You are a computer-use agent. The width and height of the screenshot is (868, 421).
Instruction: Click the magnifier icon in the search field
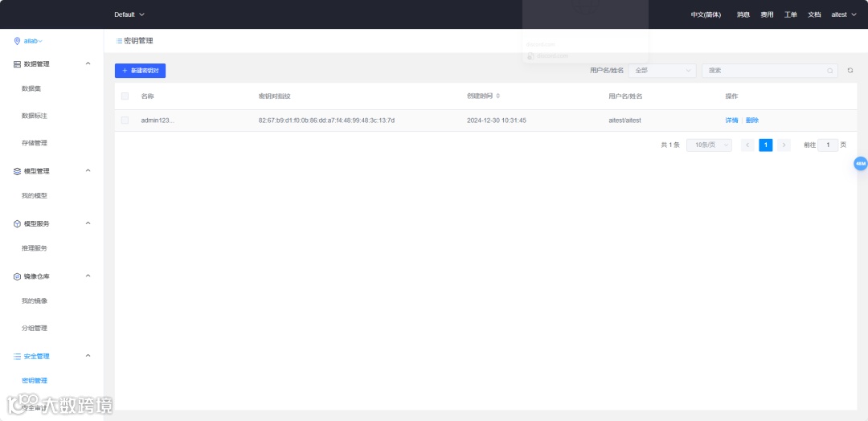pos(829,71)
